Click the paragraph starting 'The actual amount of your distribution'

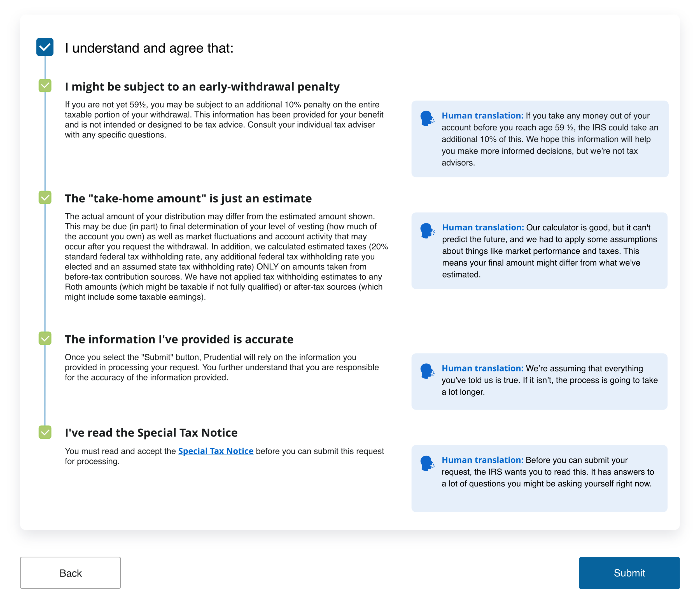(x=227, y=256)
